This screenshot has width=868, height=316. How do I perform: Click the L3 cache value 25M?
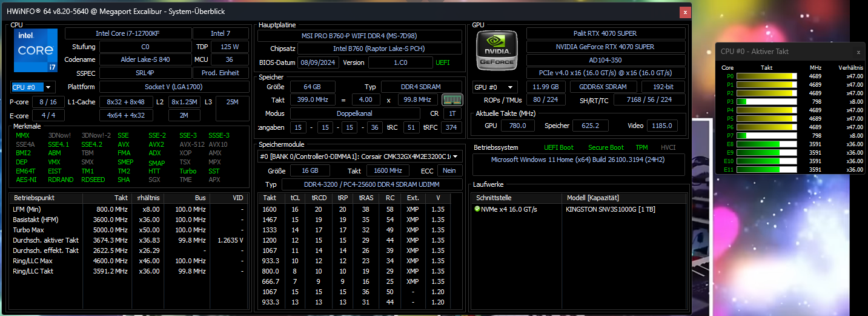(x=231, y=108)
